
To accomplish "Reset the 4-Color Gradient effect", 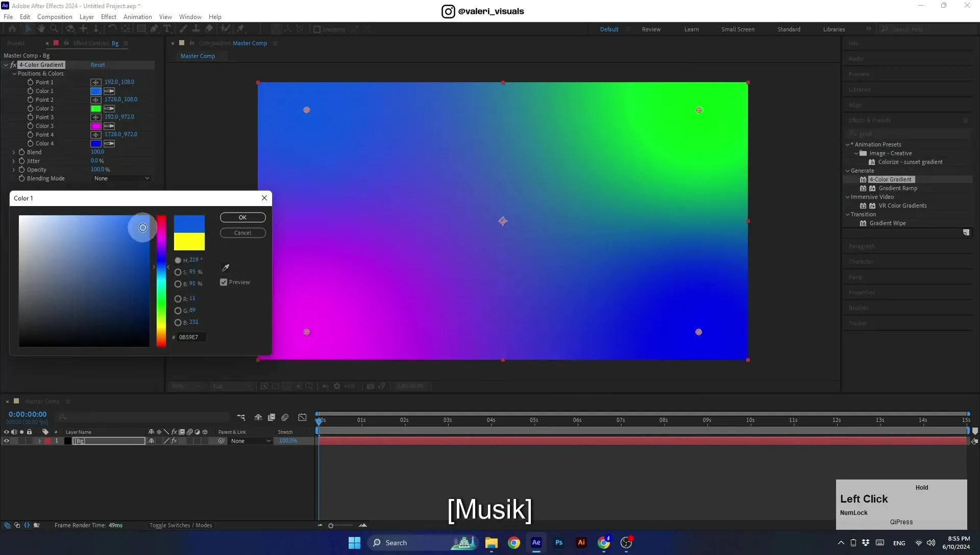I will coord(98,65).
